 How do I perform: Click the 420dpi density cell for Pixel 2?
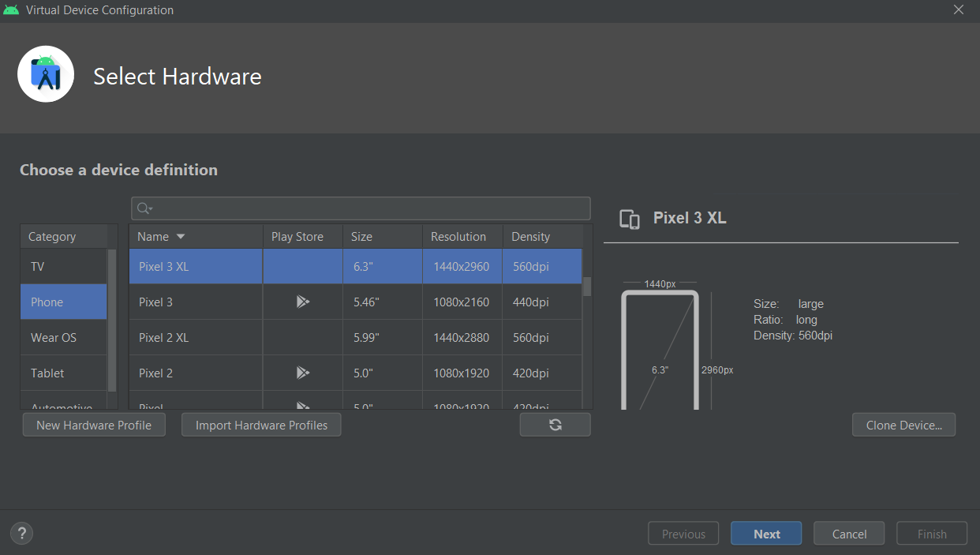point(543,373)
